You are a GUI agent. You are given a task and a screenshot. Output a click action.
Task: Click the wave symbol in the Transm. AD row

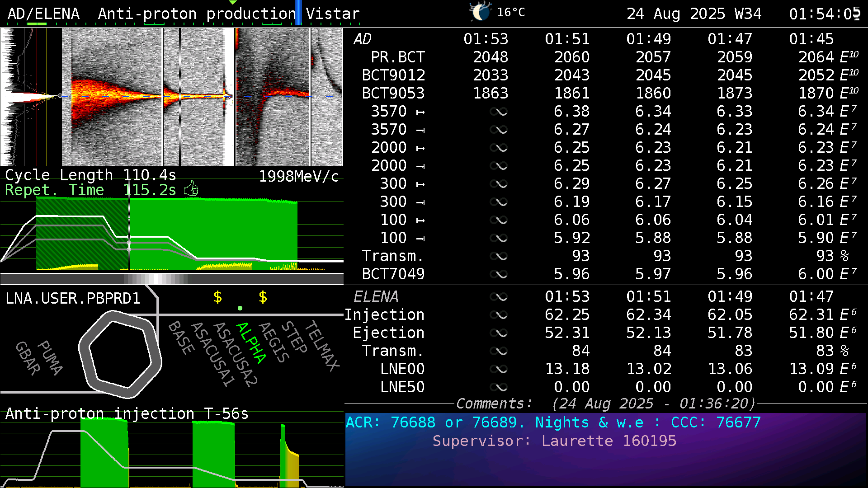499,256
